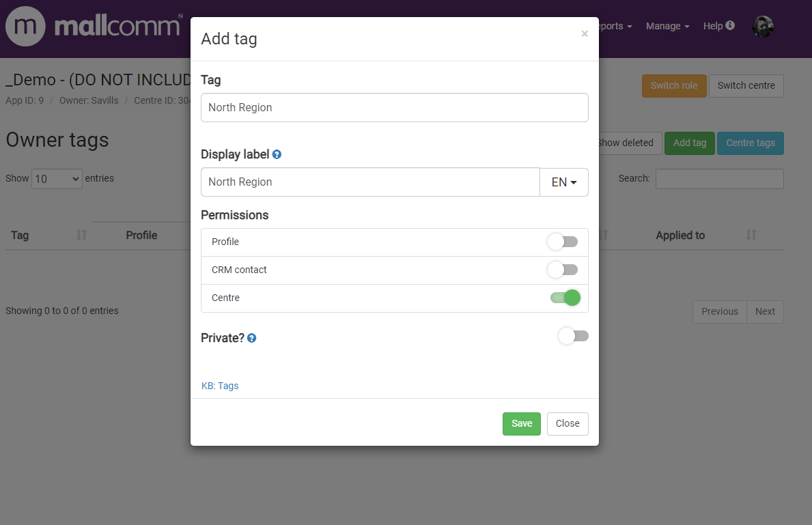This screenshot has width=812, height=525.
Task: Click the Help info icon
Action: point(730,26)
